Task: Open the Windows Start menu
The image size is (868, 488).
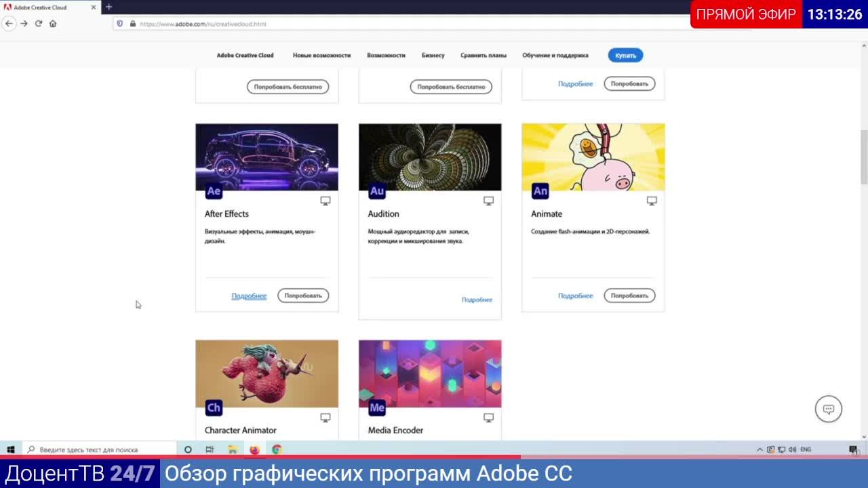Action: pyautogui.click(x=11, y=449)
